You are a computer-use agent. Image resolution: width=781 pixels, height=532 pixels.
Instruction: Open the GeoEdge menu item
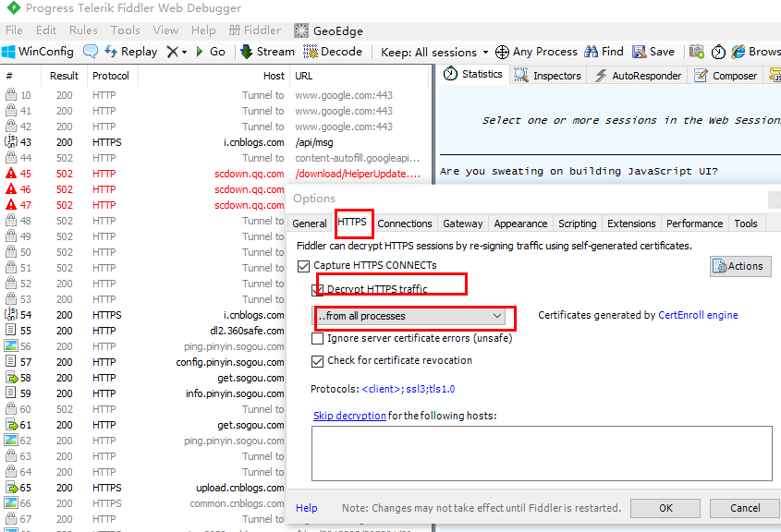click(x=329, y=30)
